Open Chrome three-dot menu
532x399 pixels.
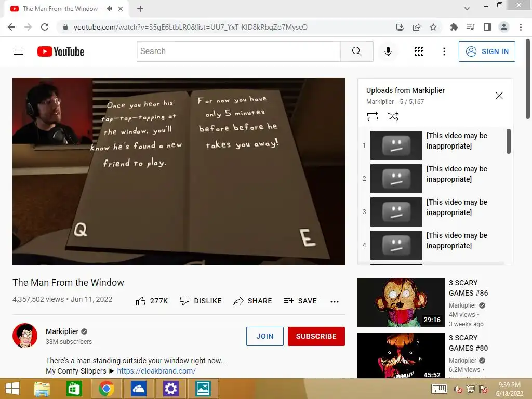[521, 27]
